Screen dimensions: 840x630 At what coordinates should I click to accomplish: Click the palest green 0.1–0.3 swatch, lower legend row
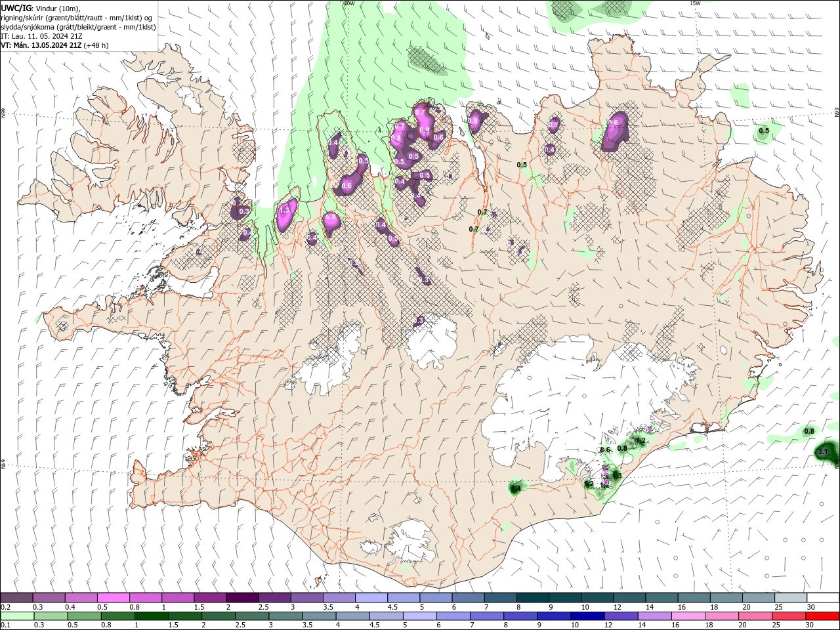(x=17, y=616)
